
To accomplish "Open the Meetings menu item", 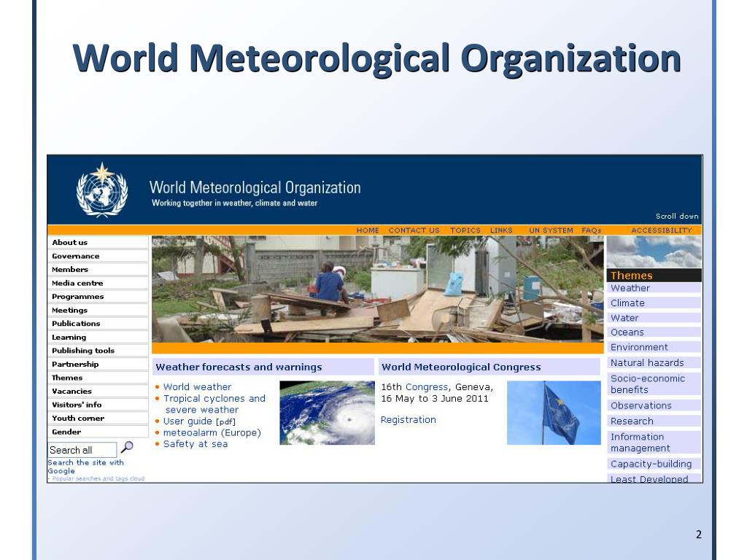I will 98,310.
